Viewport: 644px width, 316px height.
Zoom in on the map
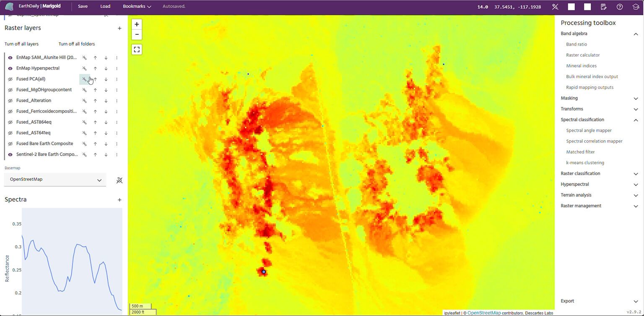point(137,24)
